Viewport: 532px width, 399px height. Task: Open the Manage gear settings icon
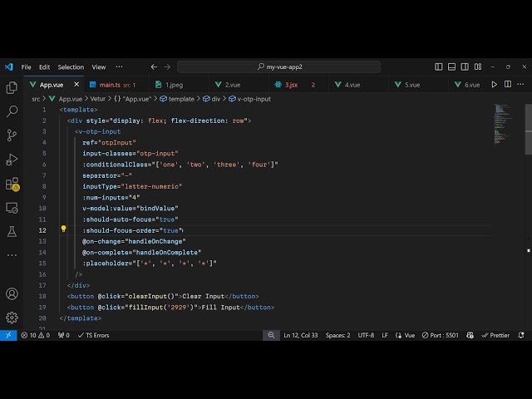12,318
